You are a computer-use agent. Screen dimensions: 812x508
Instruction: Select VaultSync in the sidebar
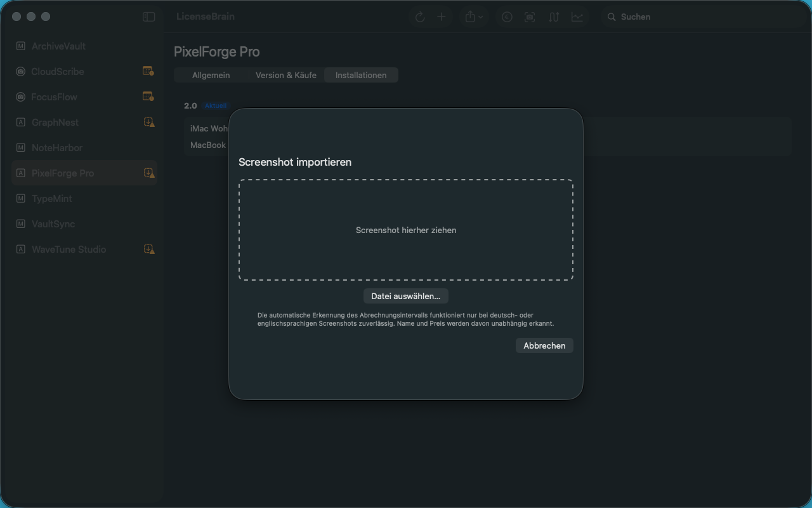coord(84,224)
